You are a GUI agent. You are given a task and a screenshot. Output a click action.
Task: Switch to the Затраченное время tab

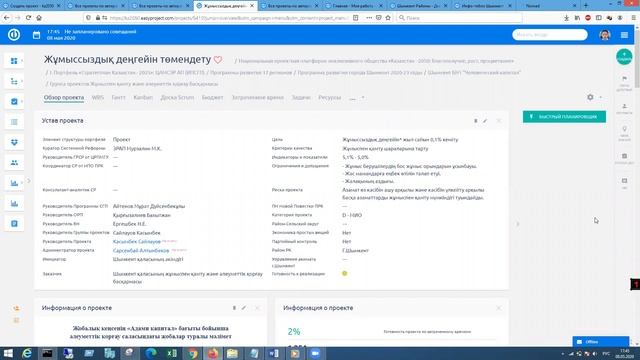pyautogui.click(x=258, y=98)
